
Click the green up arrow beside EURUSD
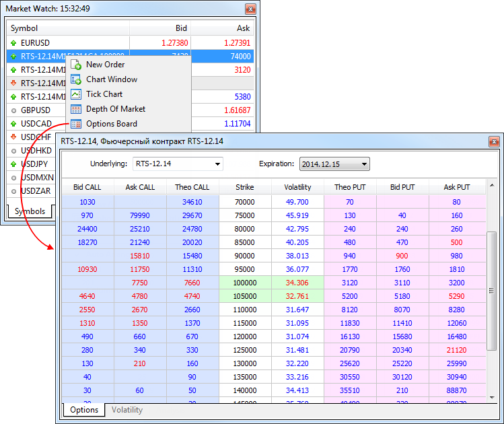point(13,42)
